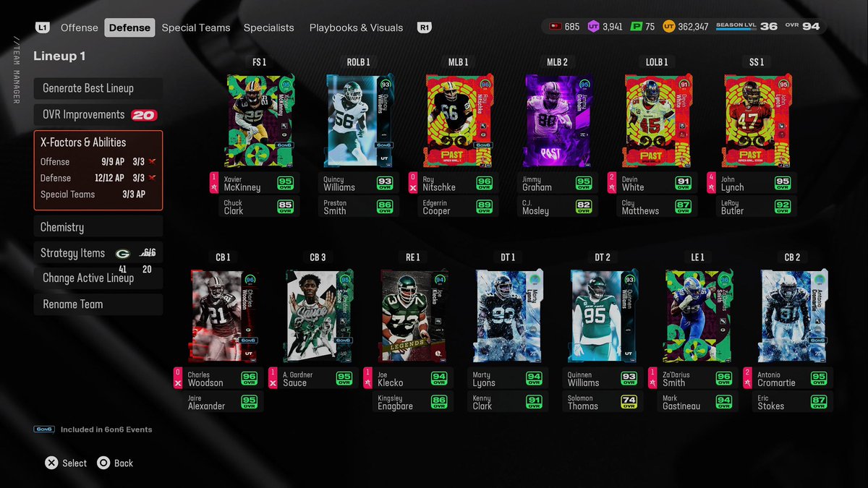Click John Lynch's ability badge
This screenshot has width=868, height=488.
712,183
